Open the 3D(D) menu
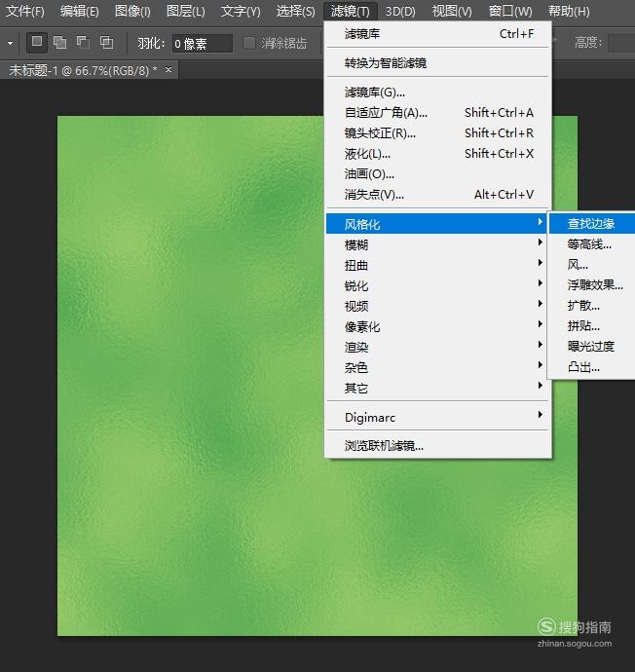Screen dimensions: 635x672 pyautogui.click(x=400, y=11)
